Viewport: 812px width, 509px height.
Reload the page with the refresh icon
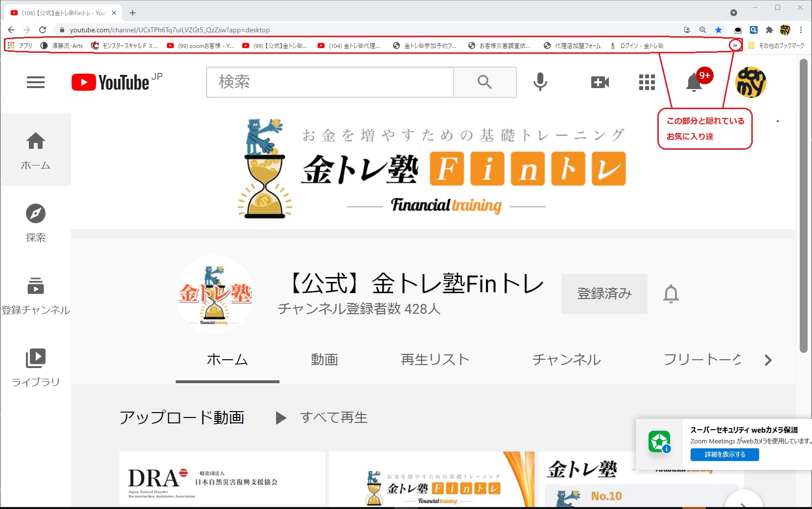(43, 30)
